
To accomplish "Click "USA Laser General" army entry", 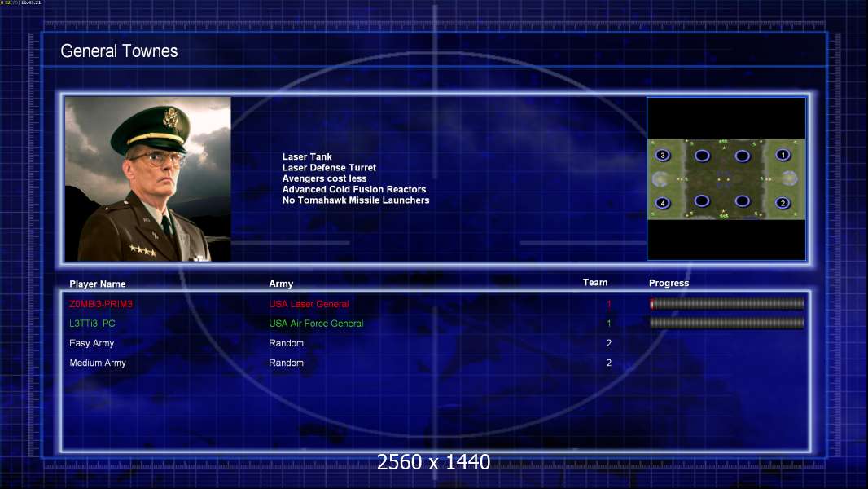I will 309,304.
